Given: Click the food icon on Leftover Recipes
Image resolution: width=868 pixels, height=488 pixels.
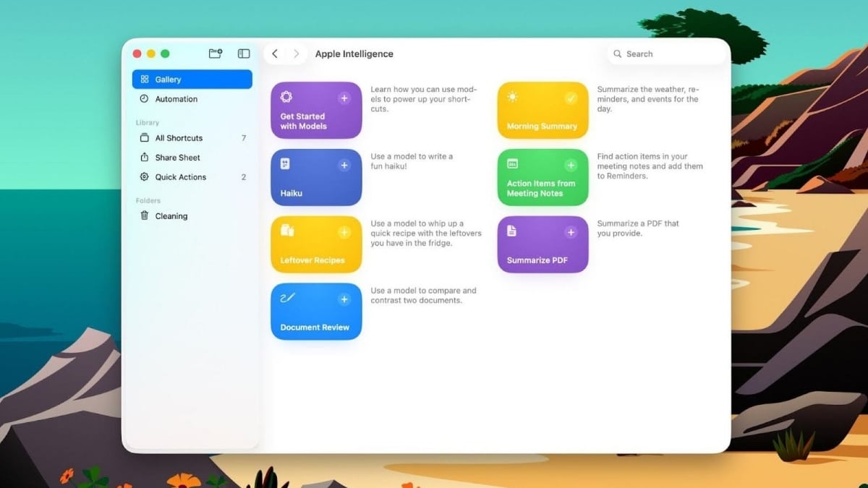Looking at the screenshot, I should click(x=286, y=231).
